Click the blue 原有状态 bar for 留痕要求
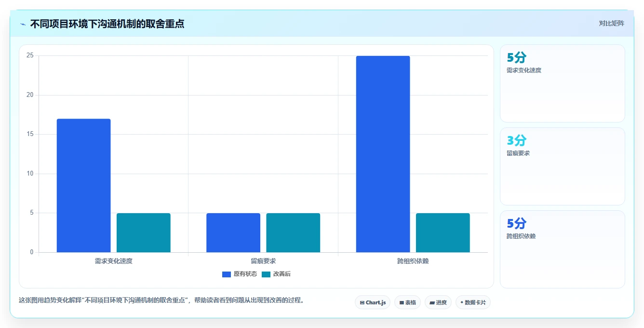Screen dimensions: 644x328 click(233, 232)
